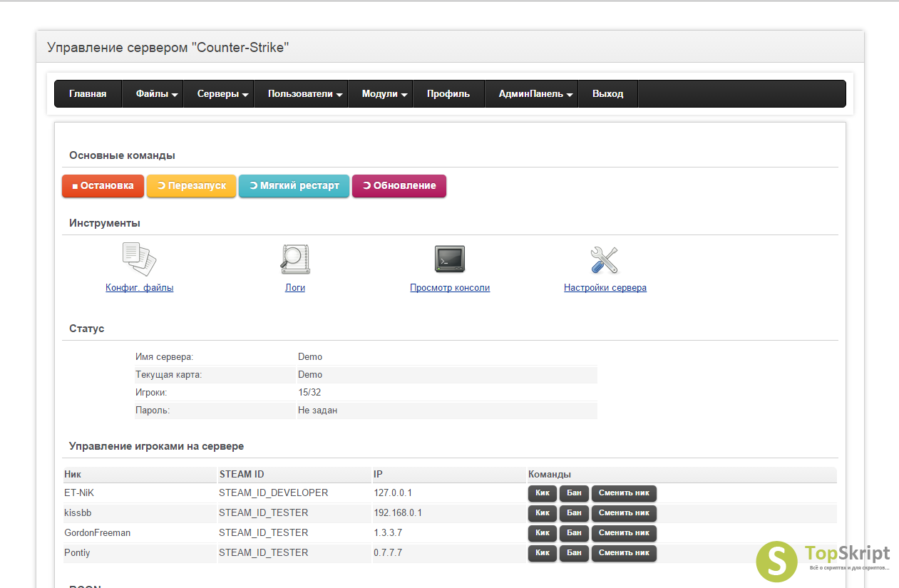Screen dimensions: 899x588
Task: Click the STEAM_ID_DEVELOPER cell
Action: tap(274, 493)
